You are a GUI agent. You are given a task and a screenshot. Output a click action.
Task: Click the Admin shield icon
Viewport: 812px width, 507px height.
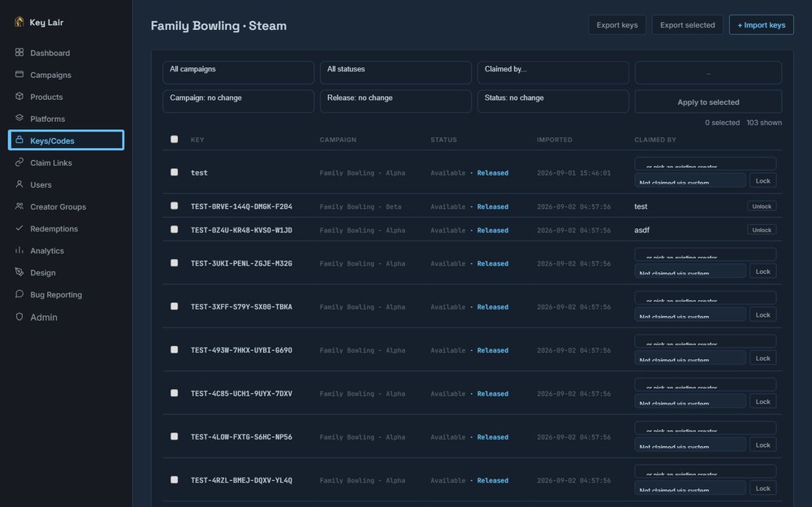pos(19,317)
